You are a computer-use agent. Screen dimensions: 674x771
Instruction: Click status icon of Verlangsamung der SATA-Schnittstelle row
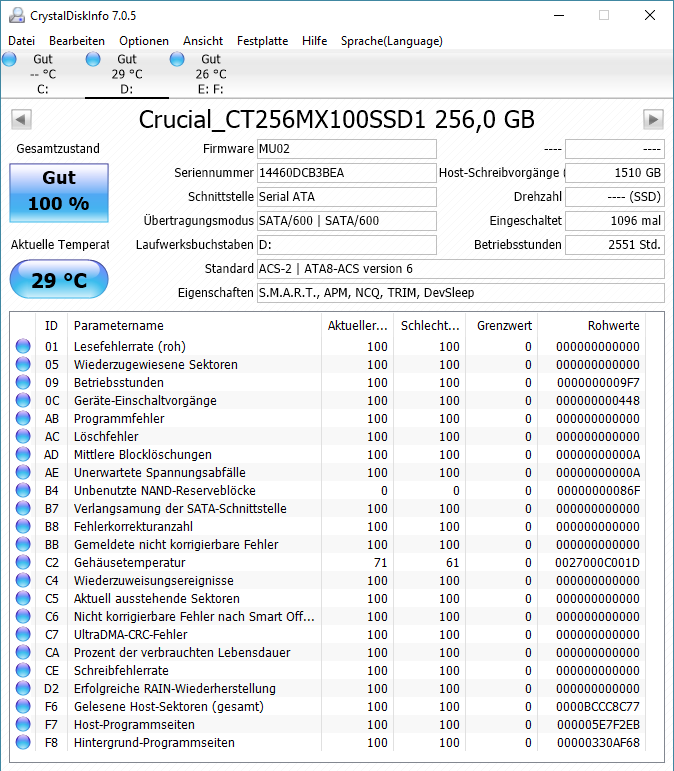(x=23, y=508)
